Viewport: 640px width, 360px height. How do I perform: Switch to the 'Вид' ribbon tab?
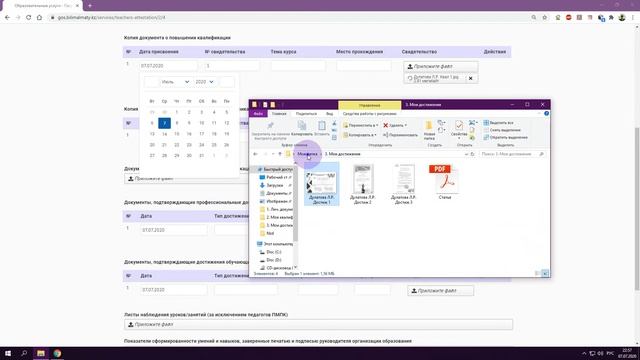coord(329,113)
